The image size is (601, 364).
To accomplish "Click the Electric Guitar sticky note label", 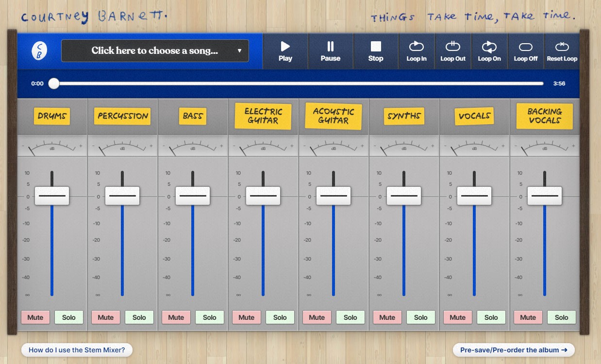I will pyautogui.click(x=263, y=116).
